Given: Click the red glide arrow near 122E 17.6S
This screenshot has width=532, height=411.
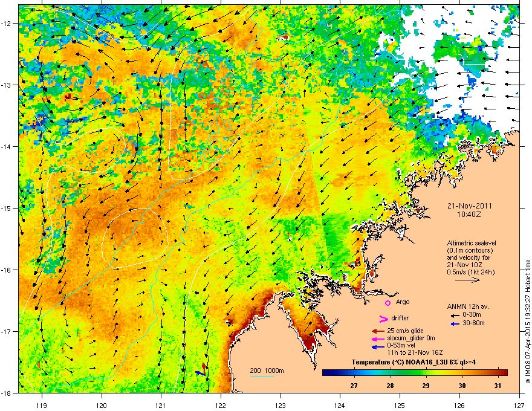Looking at the screenshot, I should point(204,367).
